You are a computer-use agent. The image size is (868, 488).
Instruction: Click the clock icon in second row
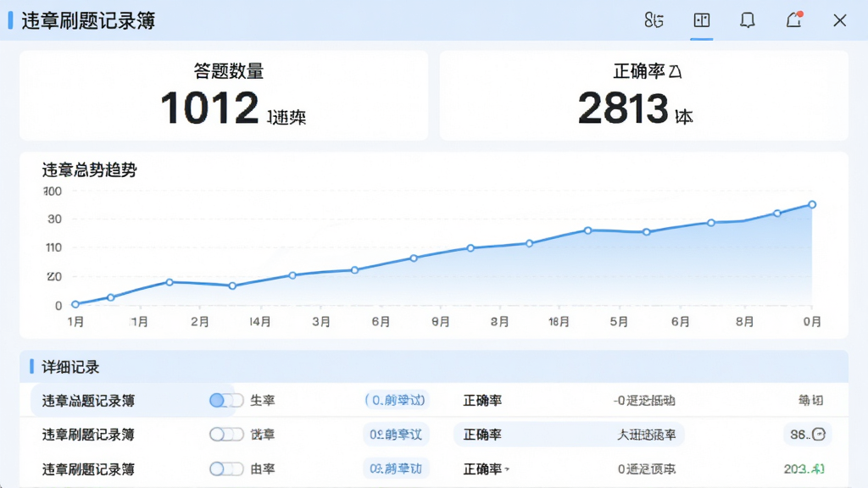[x=819, y=435]
